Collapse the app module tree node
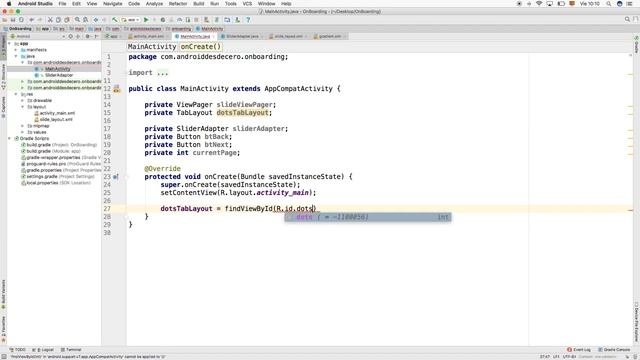 (10, 43)
